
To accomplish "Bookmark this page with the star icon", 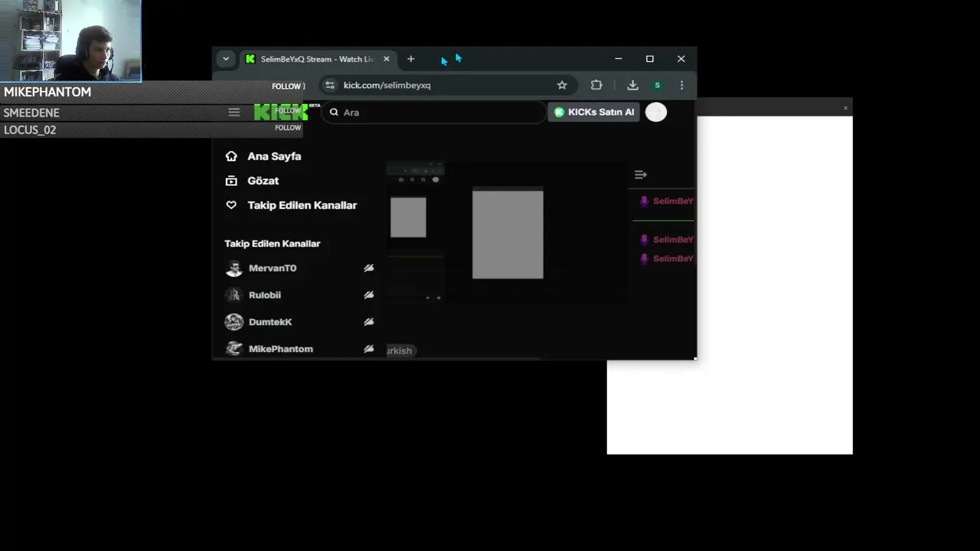I will tap(562, 85).
